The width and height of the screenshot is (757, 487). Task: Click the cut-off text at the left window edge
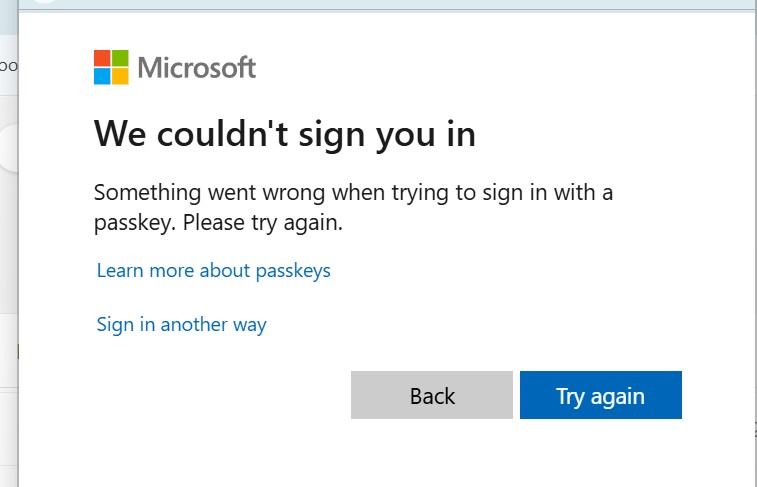[x=8, y=66]
